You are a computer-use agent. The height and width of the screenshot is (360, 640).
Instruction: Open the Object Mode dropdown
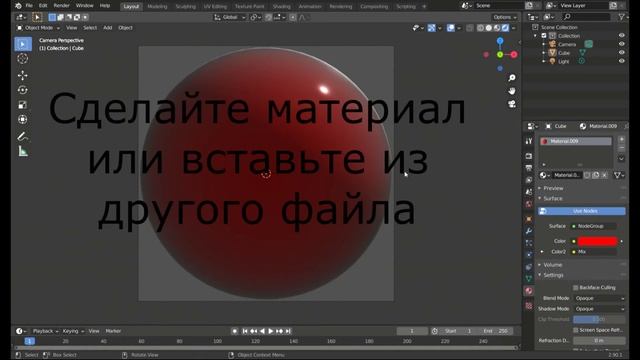pyautogui.click(x=38, y=28)
